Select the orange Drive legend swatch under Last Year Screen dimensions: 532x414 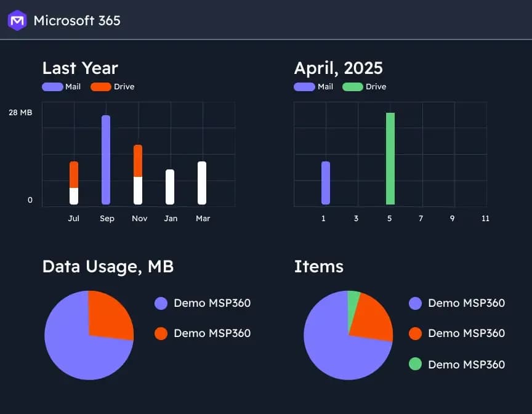100,87
